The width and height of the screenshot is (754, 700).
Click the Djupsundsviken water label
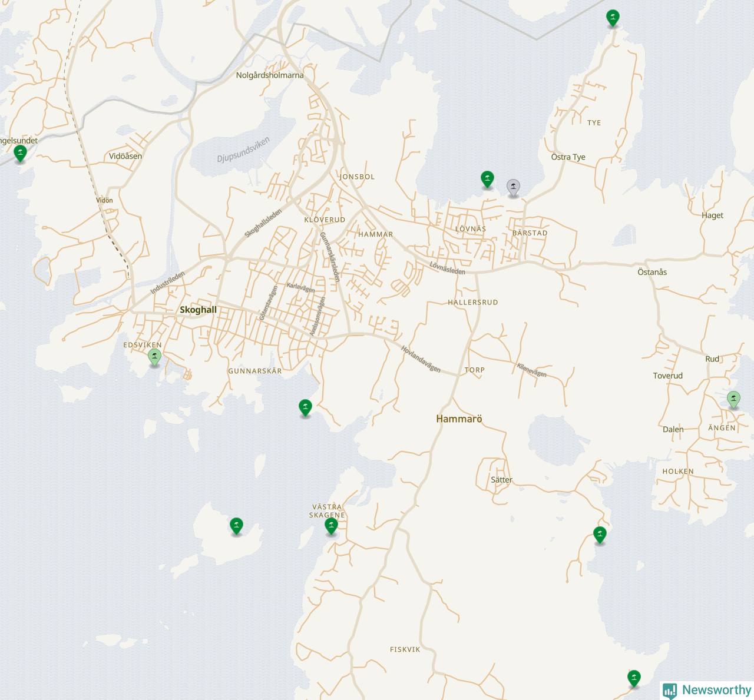tap(243, 150)
